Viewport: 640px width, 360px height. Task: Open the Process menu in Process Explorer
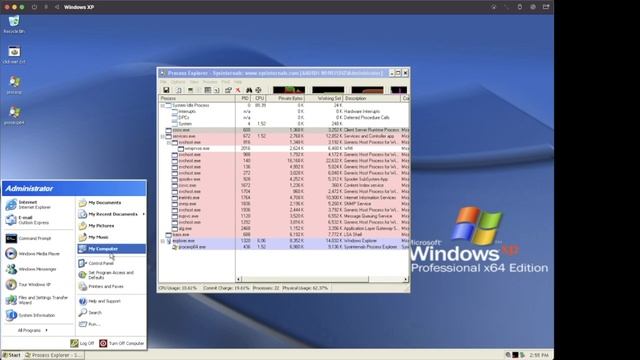click(210, 82)
